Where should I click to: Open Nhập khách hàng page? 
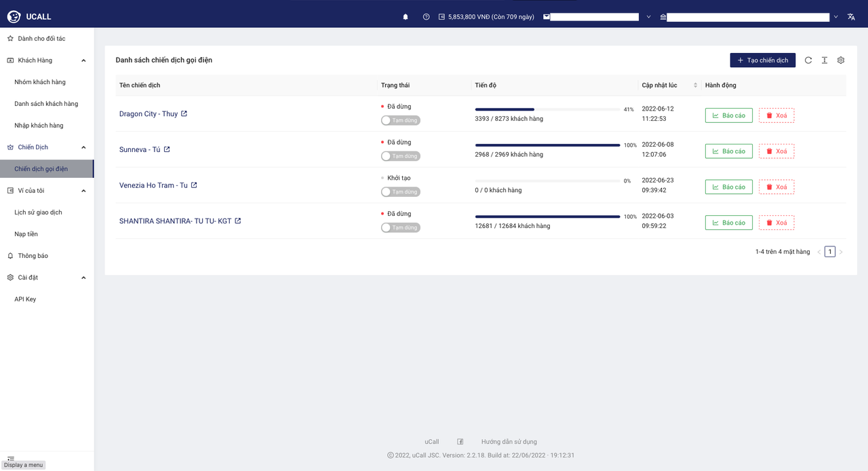coord(47,126)
